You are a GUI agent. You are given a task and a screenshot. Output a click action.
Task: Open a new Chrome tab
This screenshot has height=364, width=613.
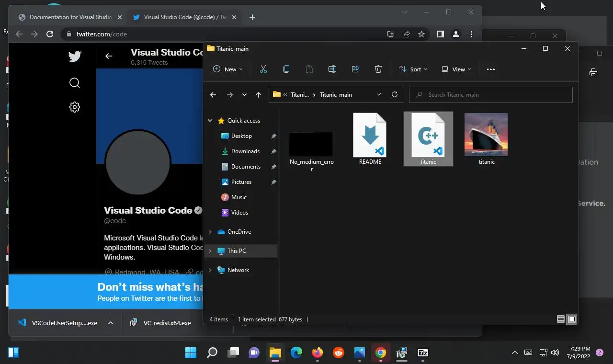click(x=252, y=17)
